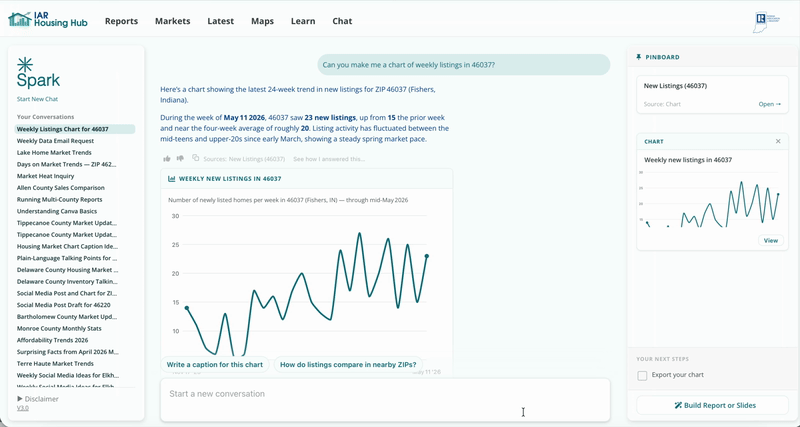Click How do listings compare in nearby ZIPs
The image size is (800, 427).
(348, 364)
